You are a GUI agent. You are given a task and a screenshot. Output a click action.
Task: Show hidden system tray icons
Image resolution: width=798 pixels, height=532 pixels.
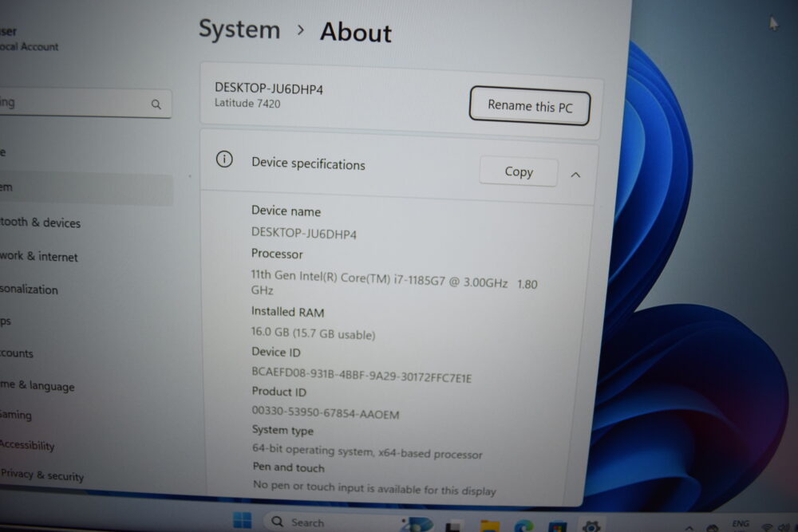click(x=689, y=529)
